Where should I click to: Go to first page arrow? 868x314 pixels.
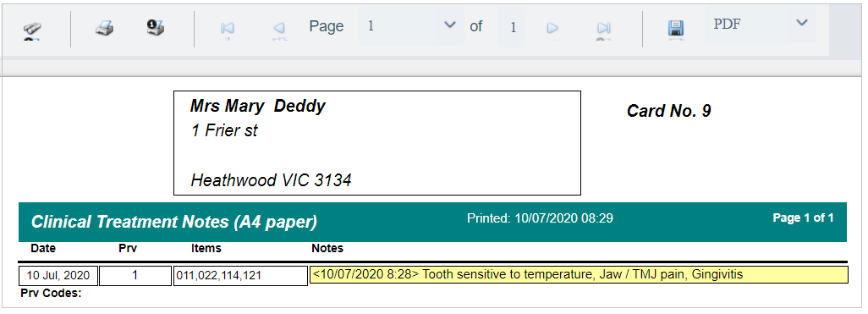[x=227, y=29]
